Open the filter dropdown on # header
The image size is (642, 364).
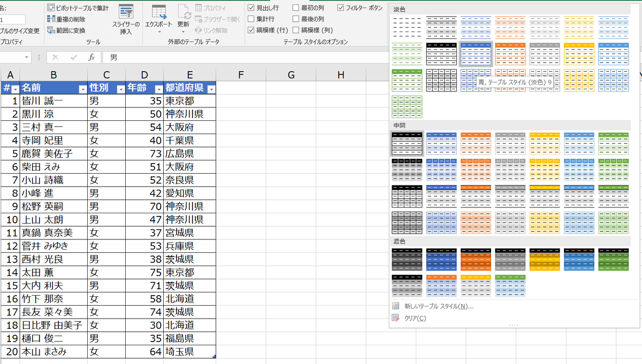point(15,89)
